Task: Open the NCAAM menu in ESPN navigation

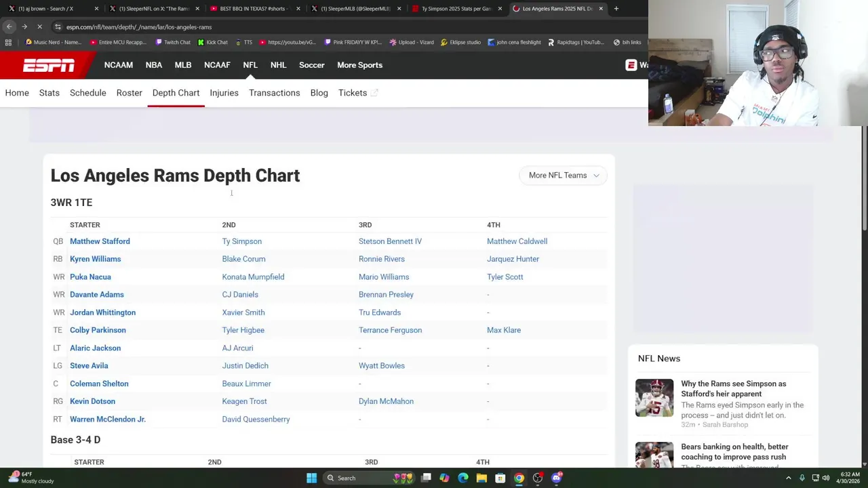Action: 119,65
